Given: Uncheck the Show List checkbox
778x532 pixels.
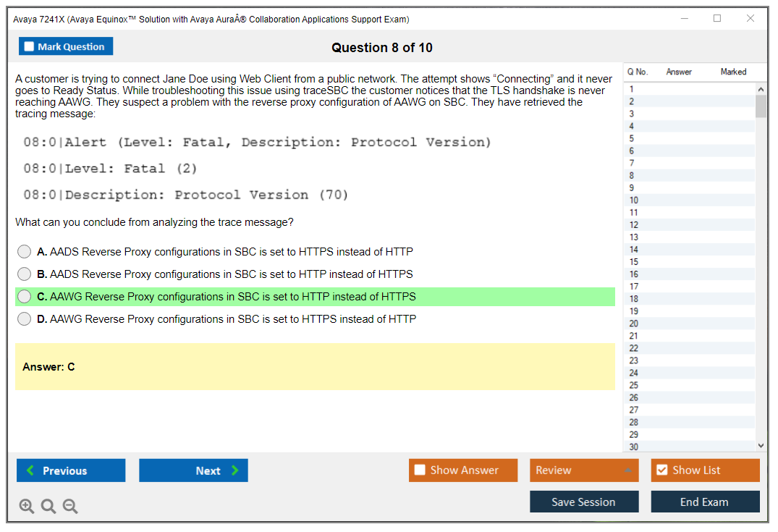Looking at the screenshot, I should 661,470.
